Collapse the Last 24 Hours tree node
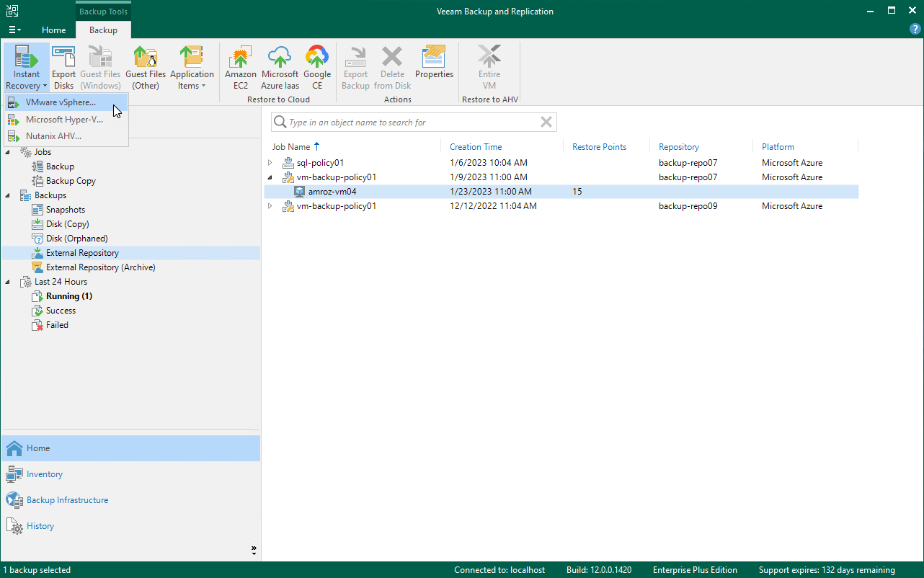The image size is (924, 578). (x=8, y=282)
